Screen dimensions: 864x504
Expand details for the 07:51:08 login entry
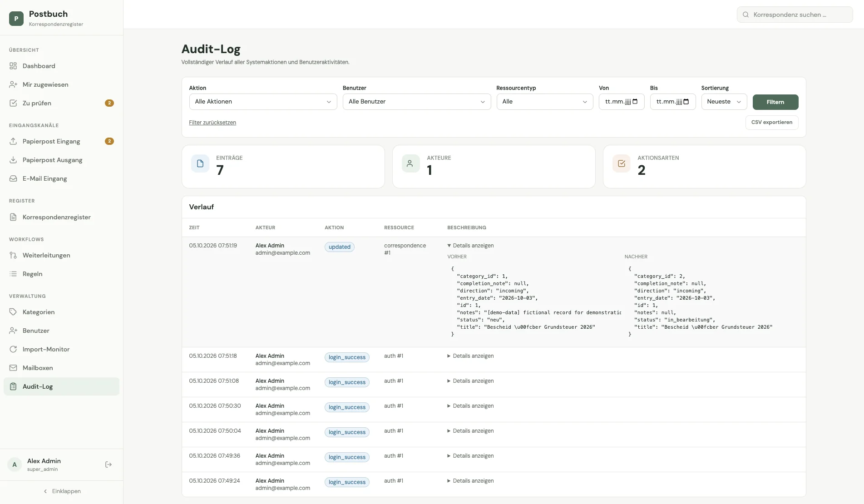(470, 381)
